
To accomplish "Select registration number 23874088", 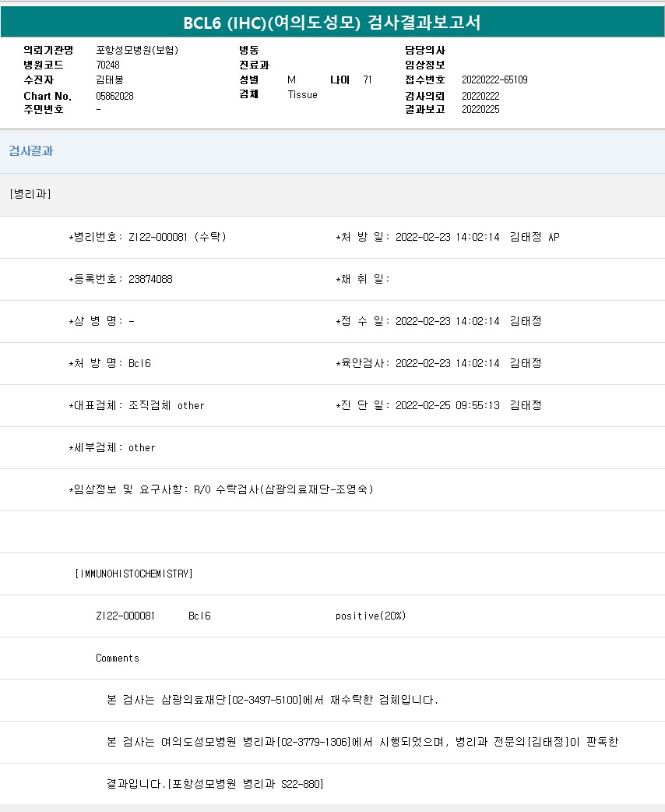I will (x=150, y=279).
